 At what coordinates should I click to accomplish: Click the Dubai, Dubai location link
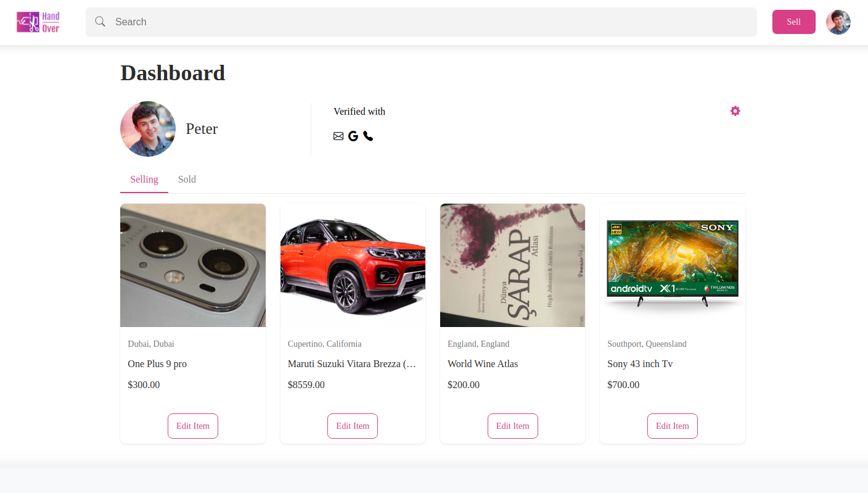point(150,344)
